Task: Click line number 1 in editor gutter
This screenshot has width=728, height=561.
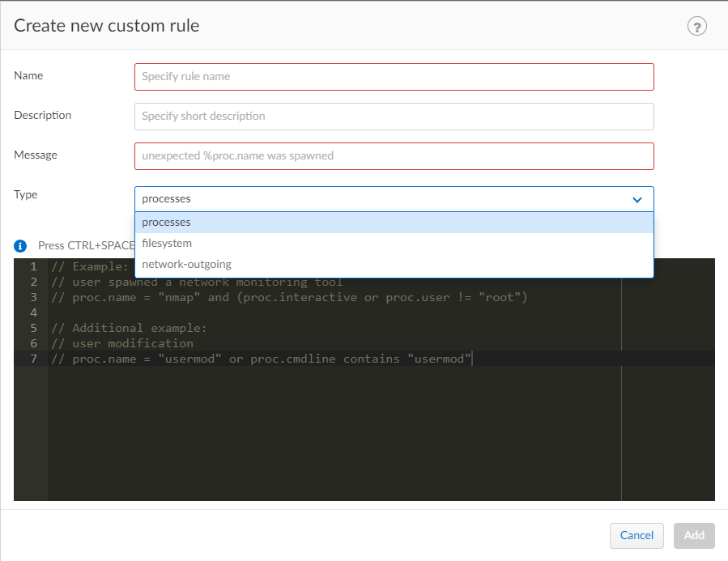Action: [x=33, y=267]
